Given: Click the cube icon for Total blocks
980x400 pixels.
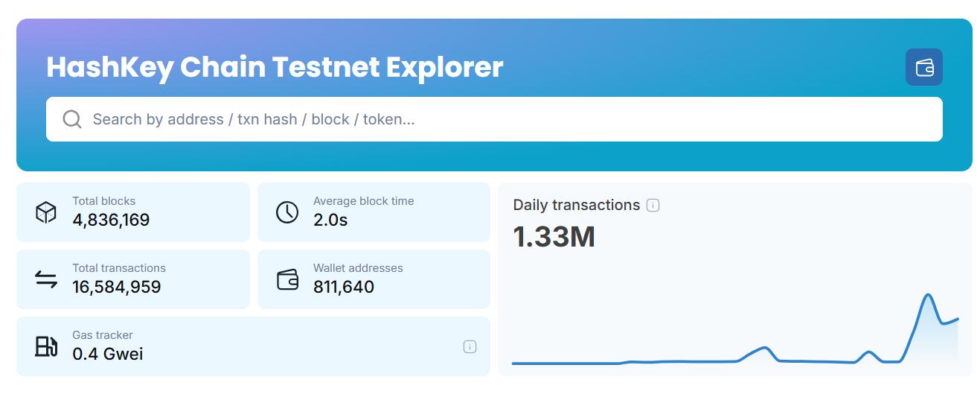Looking at the screenshot, I should coord(46,212).
